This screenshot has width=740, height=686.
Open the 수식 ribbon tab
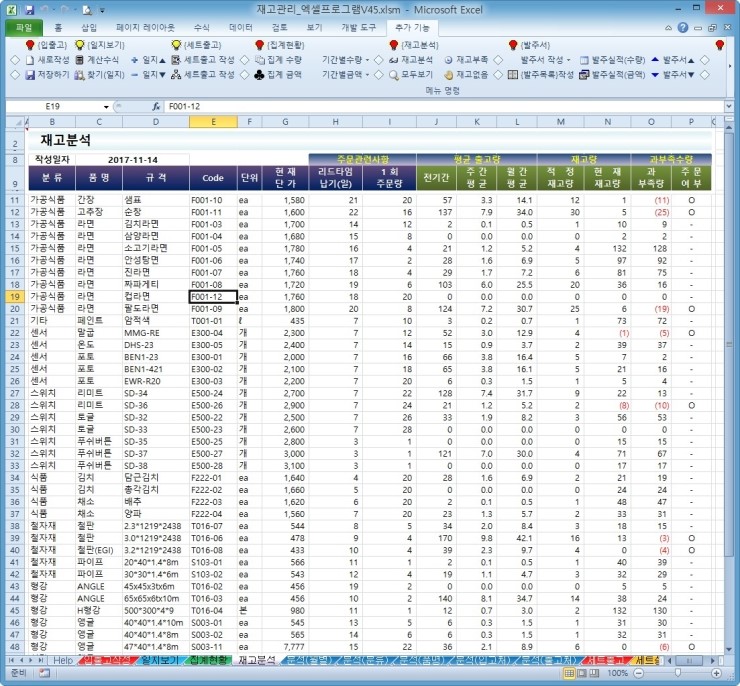coord(202,28)
